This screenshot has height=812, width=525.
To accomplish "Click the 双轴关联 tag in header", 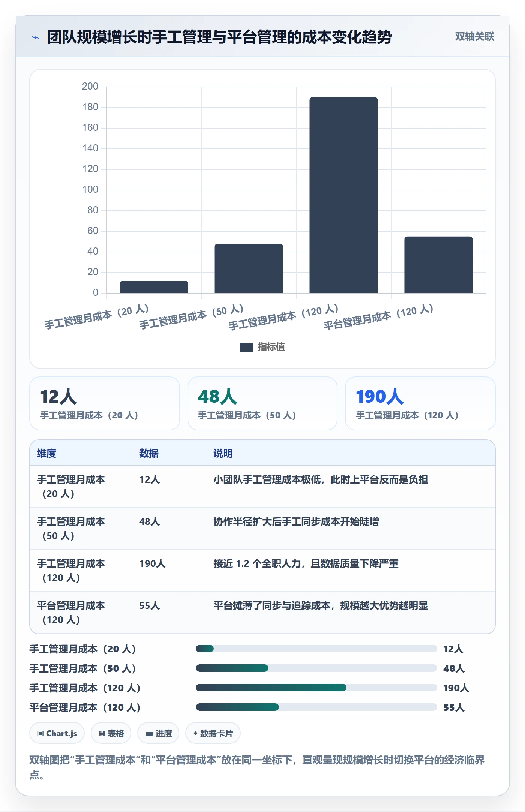I will pos(474,36).
